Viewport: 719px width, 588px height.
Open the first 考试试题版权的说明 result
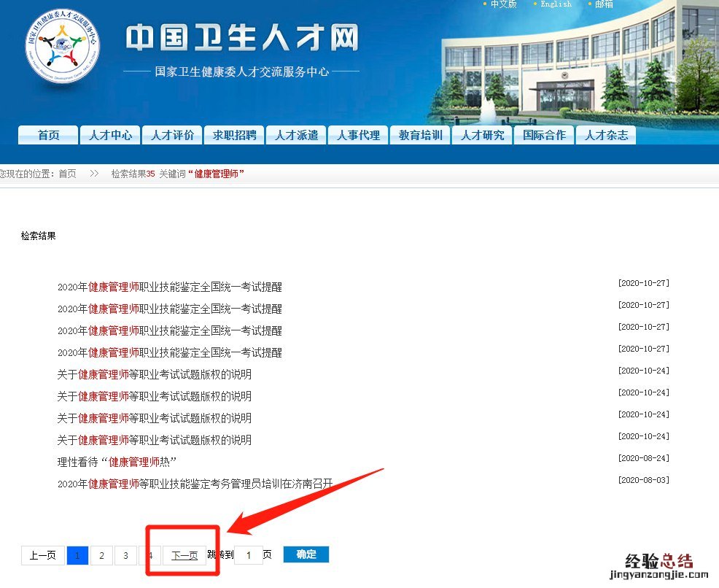pyautogui.click(x=154, y=374)
